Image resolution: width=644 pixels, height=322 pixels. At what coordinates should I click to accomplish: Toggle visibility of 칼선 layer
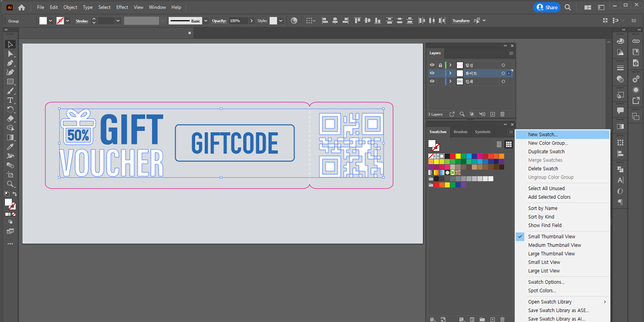click(x=432, y=65)
